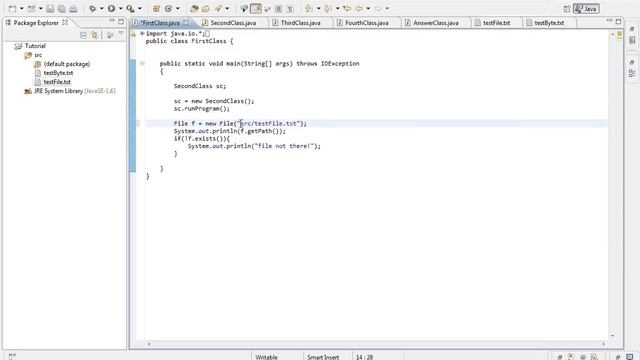The height and width of the screenshot is (360, 640).
Task: Toggle Link with Editor in Package Explorer
Action: point(95,36)
